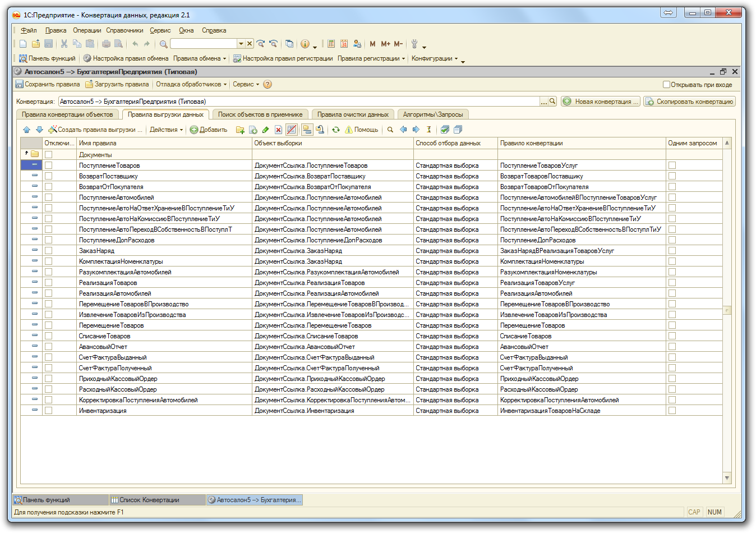Click table scrollbar down arrow
Viewport: 756px width, 533px height.
click(727, 478)
